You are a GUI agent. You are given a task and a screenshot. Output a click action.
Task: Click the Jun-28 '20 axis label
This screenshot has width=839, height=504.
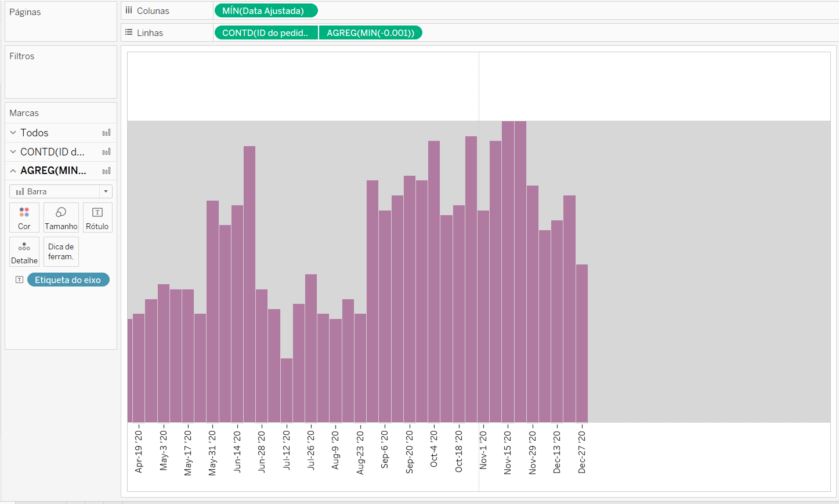pyautogui.click(x=262, y=451)
